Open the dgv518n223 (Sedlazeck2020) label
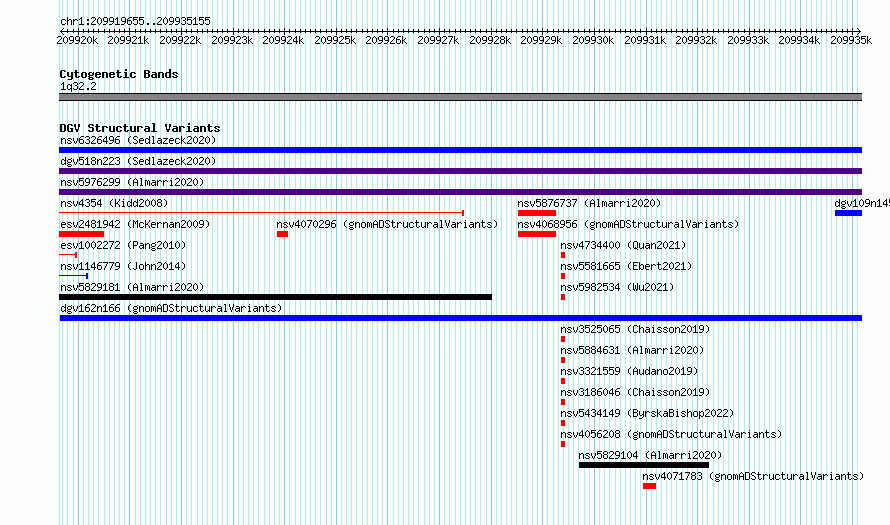The image size is (890, 525). coord(138,161)
